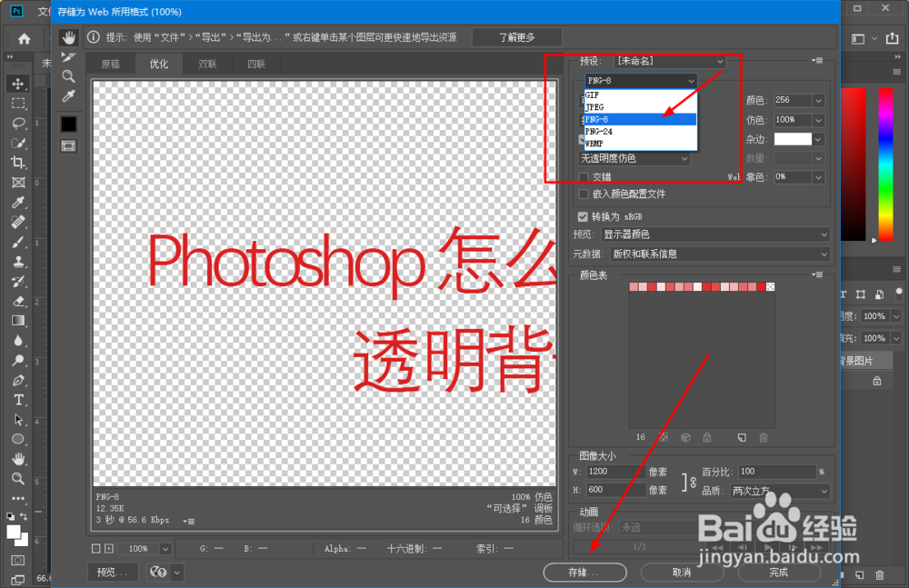The width and height of the screenshot is (909, 588).
Task: Click the lock color icon under the color table
Action: (x=707, y=438)
